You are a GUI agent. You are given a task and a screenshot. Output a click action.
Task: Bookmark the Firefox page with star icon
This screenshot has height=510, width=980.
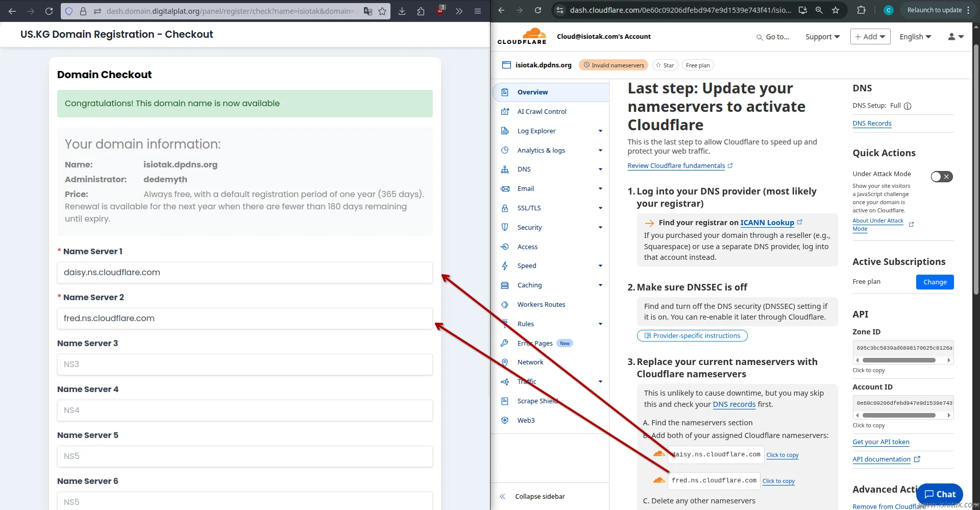[382, 11]
